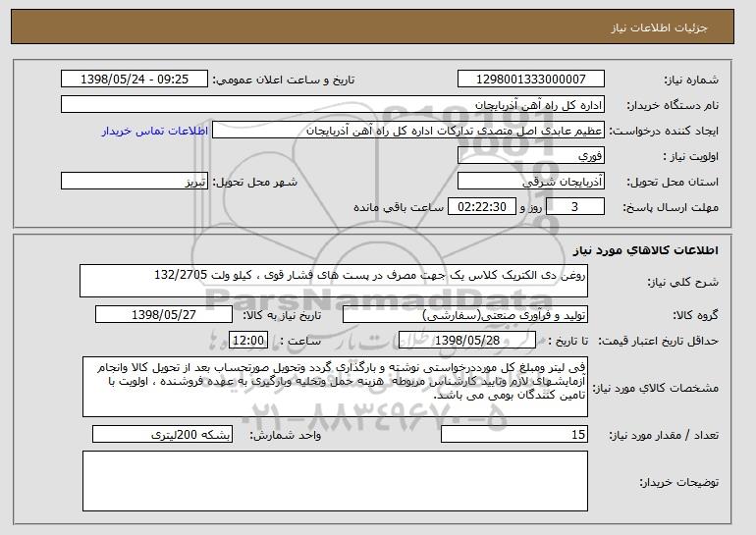Click the label نام دستگاه خریدار
This screenshot has width=756, height=535.
pos(673,106)
